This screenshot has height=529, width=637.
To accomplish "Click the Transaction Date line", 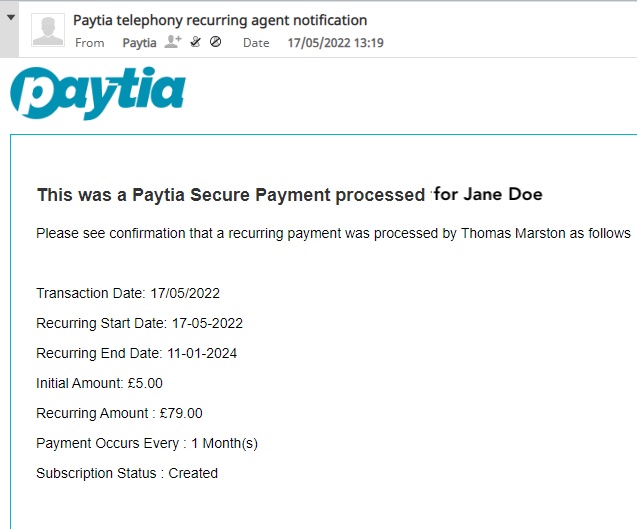I will coord(128,293).
